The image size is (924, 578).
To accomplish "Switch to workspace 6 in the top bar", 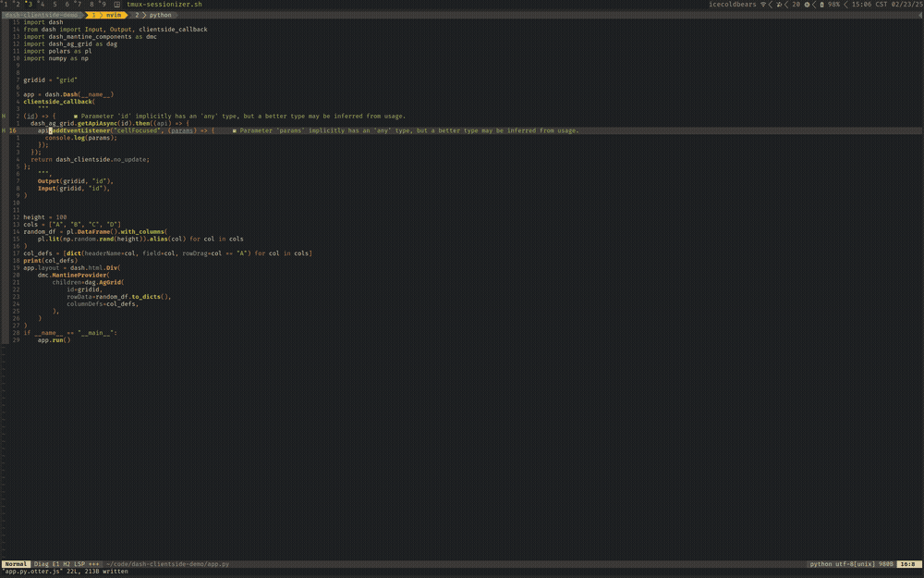I will click(67, 4).
